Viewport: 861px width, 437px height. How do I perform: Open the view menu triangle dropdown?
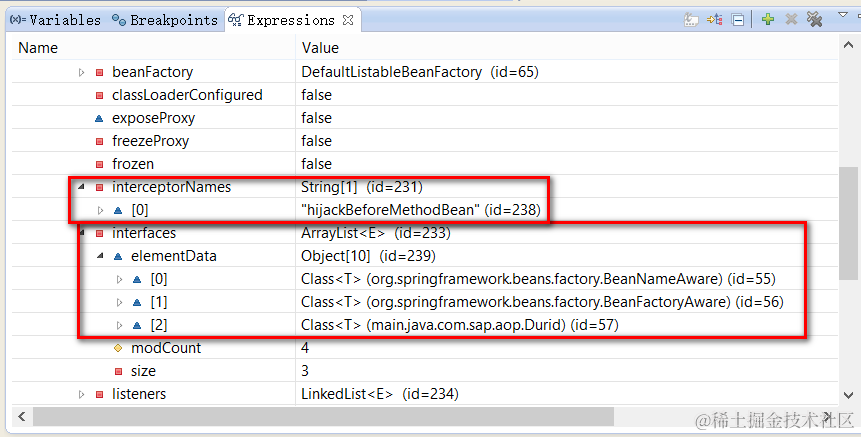[843, 15]
